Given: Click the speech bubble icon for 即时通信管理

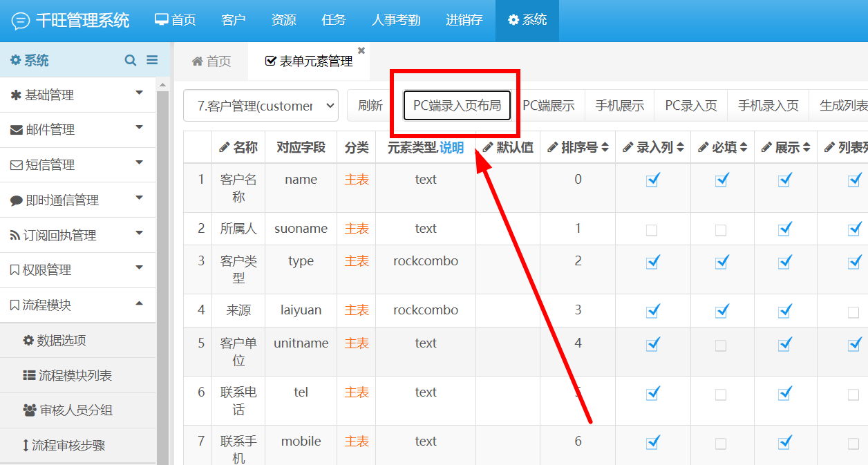Looking at the screenshot, I should (x=17, y=200).
